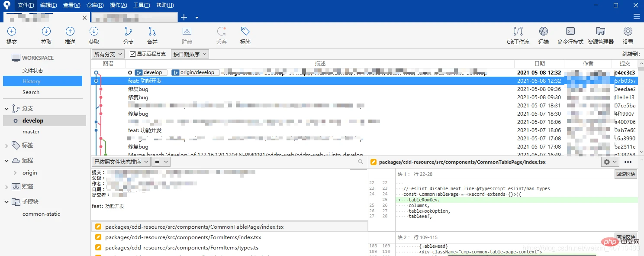The image size is (644, 256).
Task: Expand the 标签 section in sidebar
Action: [x=6, y=146]
